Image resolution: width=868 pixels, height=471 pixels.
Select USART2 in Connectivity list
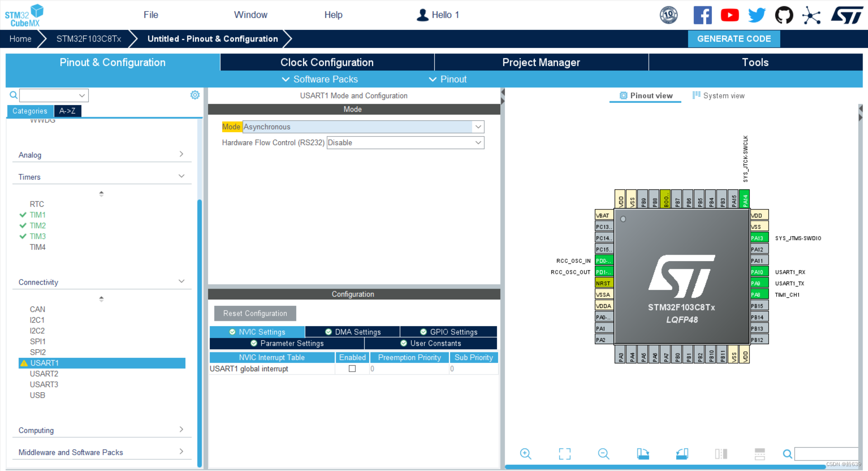coord(44,374)
